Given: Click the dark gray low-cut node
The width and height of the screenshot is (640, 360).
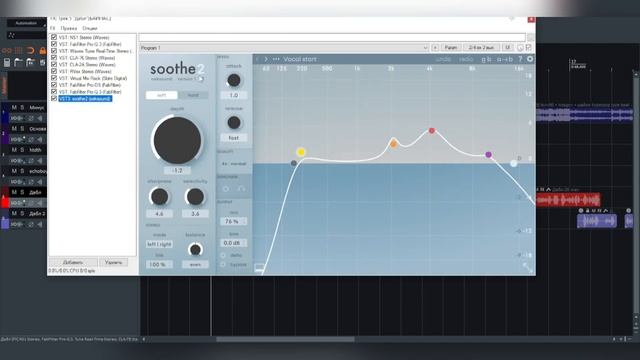Looking at the screenshot, I should pyautogui.click(x=293, y=163).
